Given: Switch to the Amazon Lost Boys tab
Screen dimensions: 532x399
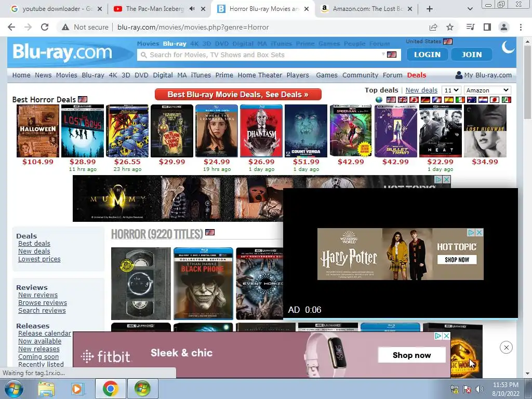Looking at the screenshot, I should tap(366, 9).
